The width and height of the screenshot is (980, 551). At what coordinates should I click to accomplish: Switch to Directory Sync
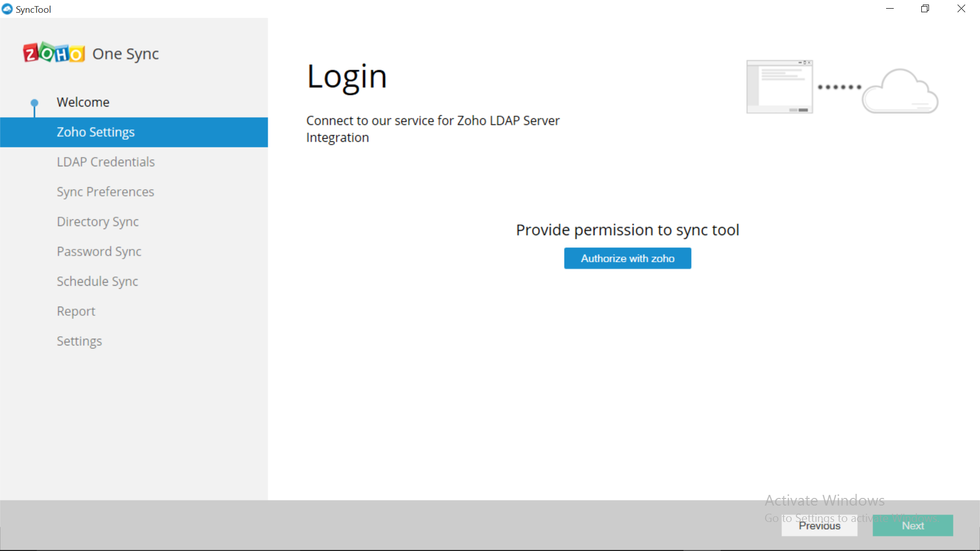(x=97, y=221)
